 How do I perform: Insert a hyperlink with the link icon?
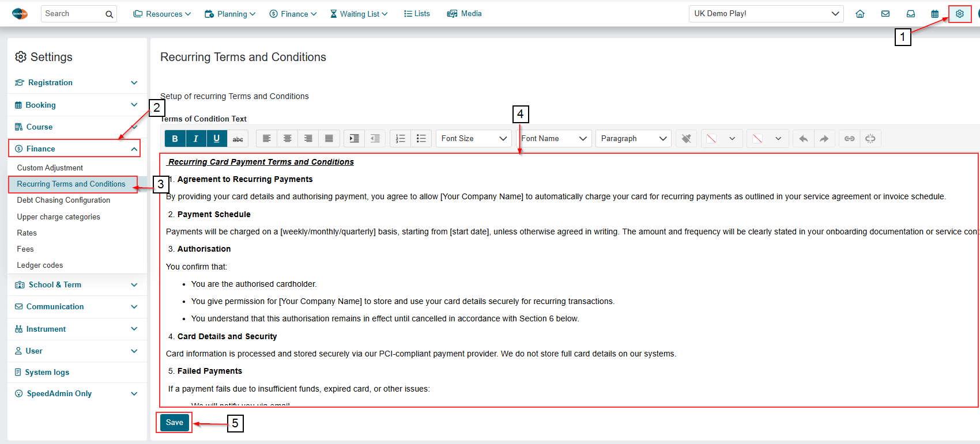[849, 139]
